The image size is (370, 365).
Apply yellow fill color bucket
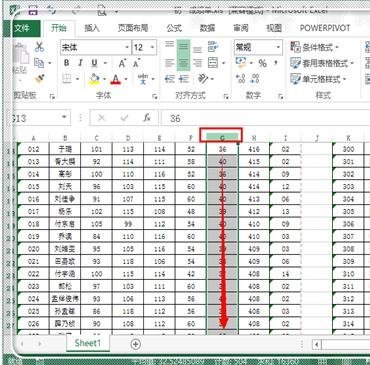pyautogui.click(x=95, y=79)
